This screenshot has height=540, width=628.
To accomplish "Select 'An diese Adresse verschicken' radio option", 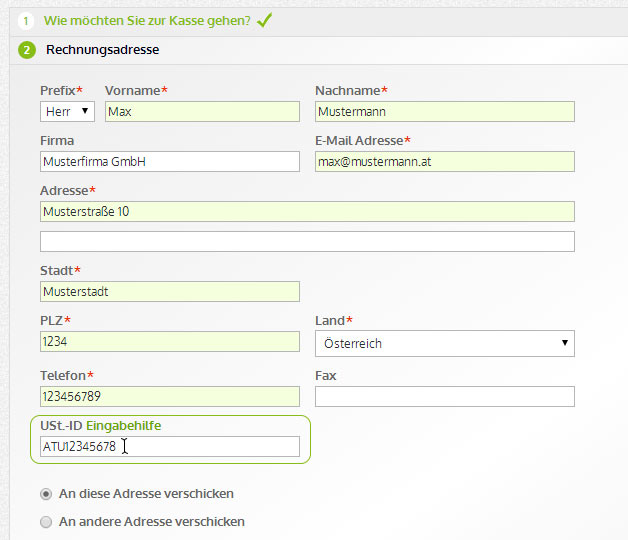I will click(46, 494).
